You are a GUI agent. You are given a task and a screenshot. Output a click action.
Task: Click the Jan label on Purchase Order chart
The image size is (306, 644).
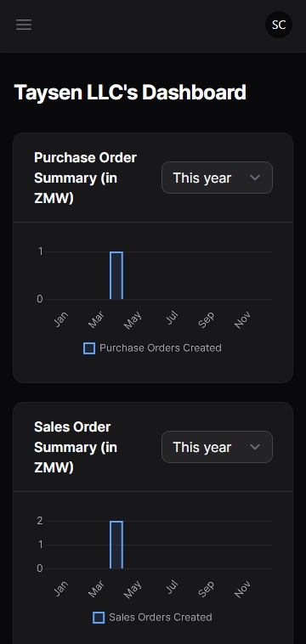pyautogui.click(x=60, y=319)
